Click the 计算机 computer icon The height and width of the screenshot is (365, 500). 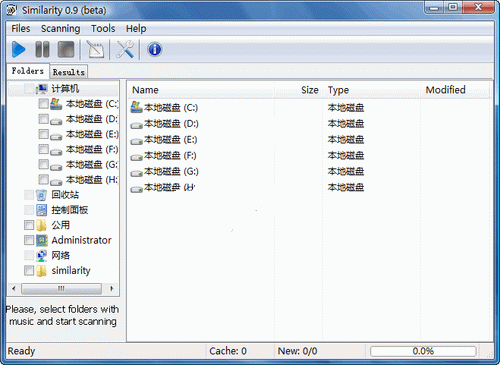coord(42,89)
